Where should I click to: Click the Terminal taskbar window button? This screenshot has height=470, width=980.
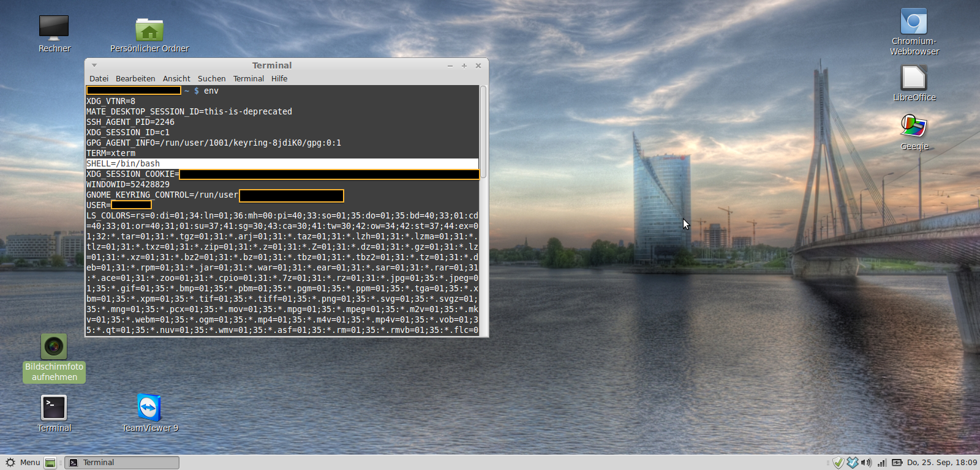(122, 463)
